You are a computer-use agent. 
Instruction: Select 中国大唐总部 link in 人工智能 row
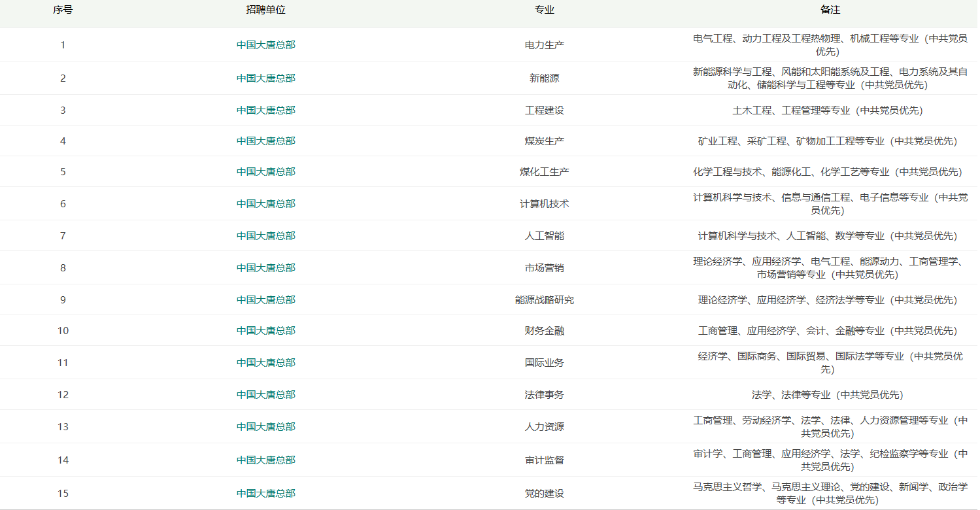[265, 236]
